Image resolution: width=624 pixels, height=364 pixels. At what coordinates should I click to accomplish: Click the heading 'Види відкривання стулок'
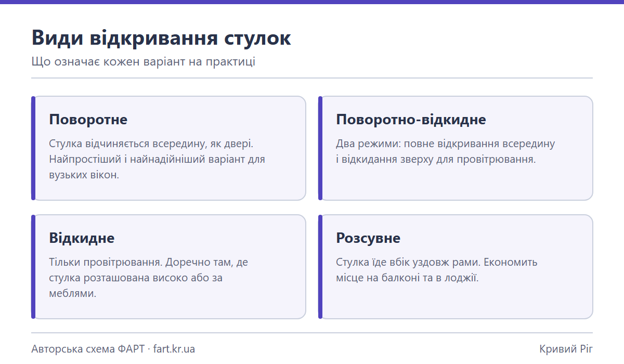161,38
